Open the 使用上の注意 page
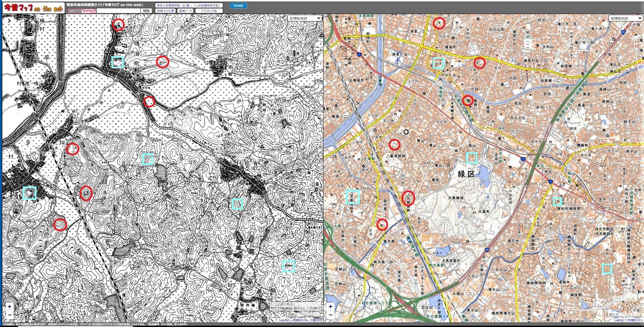The width and height of the screenshot is (644, 327). pyautogui.click(x=165, y=11)
